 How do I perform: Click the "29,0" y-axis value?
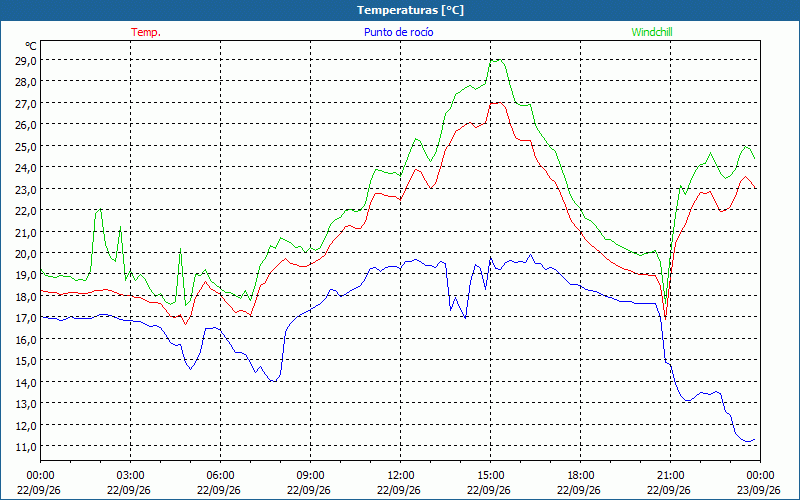coord(26,61)
